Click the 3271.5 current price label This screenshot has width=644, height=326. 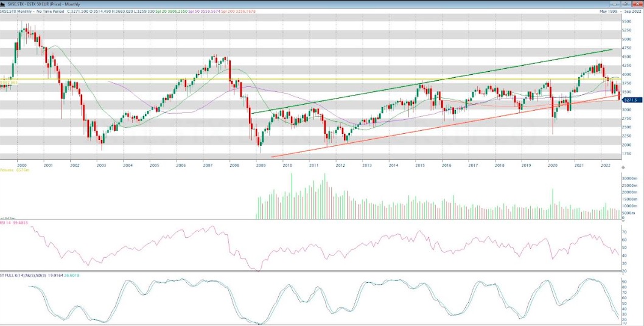631,100
